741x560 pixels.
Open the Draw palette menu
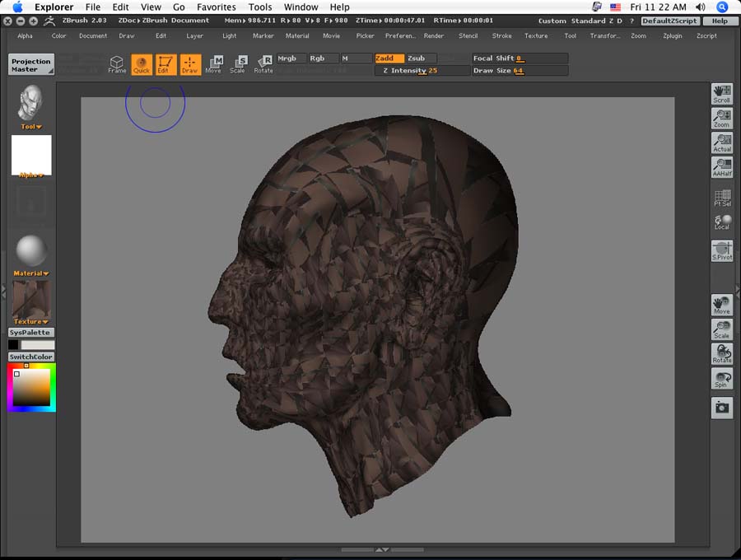[x=127, y=36]
